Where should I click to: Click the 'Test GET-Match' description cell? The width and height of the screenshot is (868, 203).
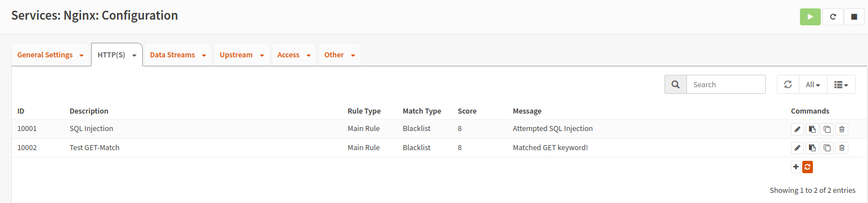94,148
